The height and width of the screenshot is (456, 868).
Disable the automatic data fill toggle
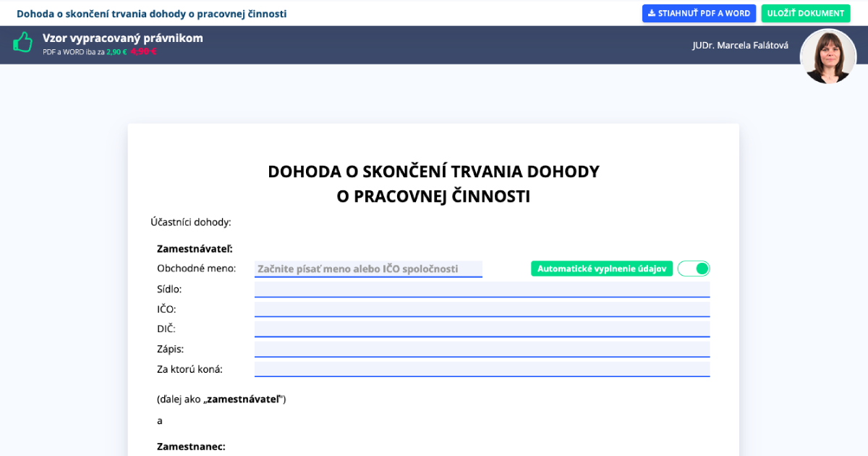[x=693, y=268]
